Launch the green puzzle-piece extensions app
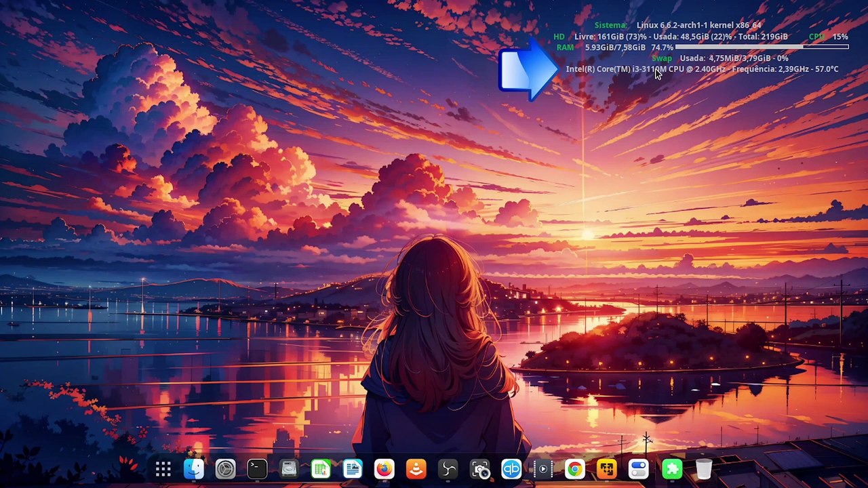868x488 pixels. pos(671,469)
